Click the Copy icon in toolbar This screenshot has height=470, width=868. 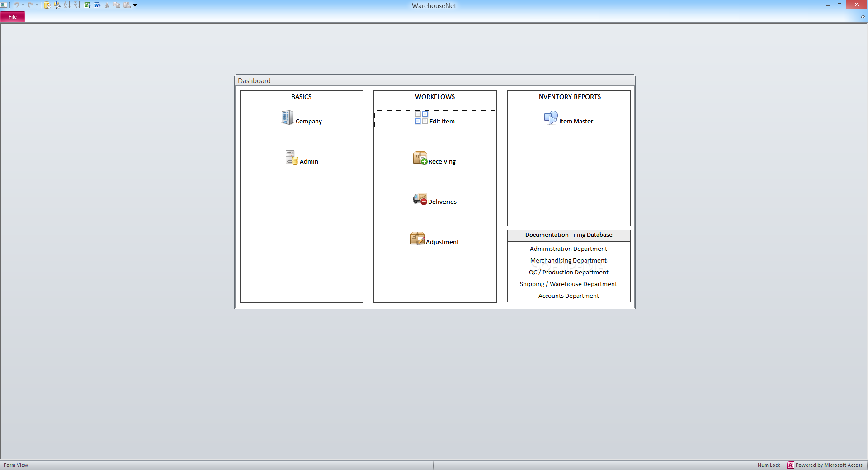coord(117,5)
